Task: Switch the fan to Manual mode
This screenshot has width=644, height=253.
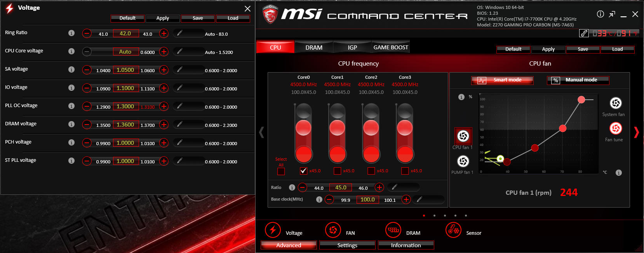Action: [x=578, y=80]
